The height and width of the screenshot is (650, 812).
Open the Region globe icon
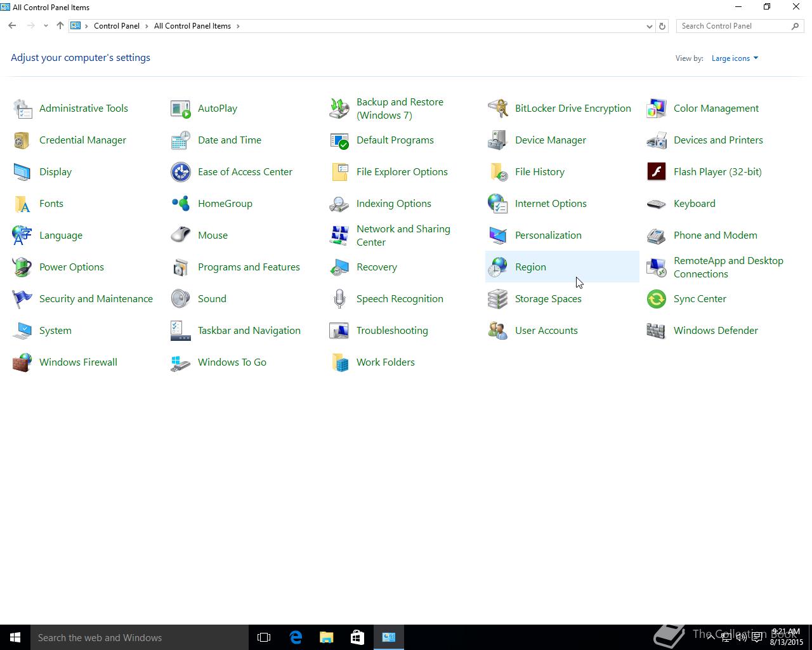coord(498,267)
